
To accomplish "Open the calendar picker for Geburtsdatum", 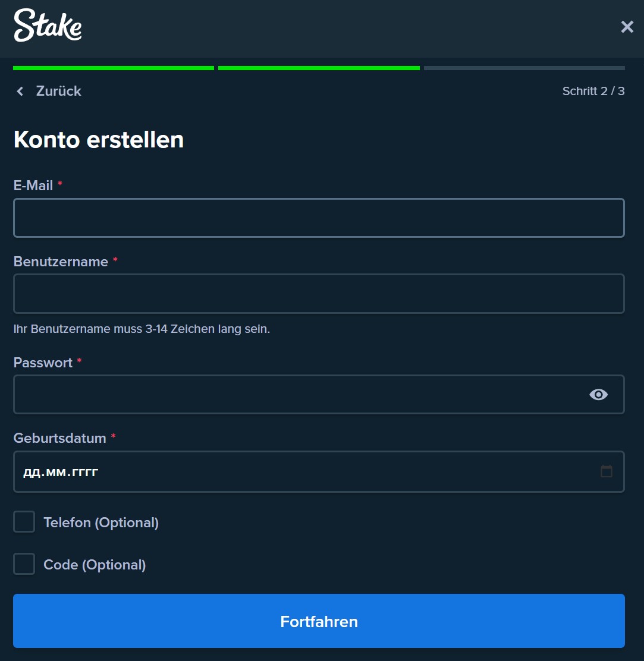I will point(607,471).
